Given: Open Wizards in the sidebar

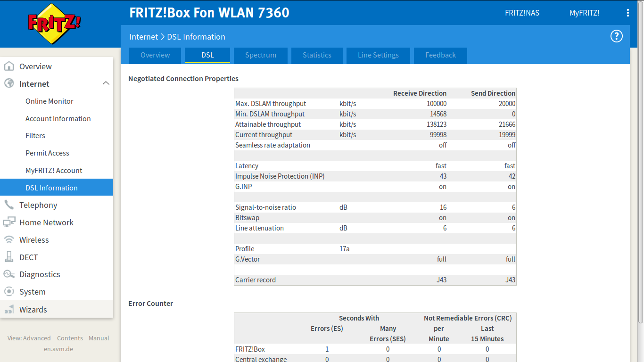Looking at the screenshot, I should 33,310.
